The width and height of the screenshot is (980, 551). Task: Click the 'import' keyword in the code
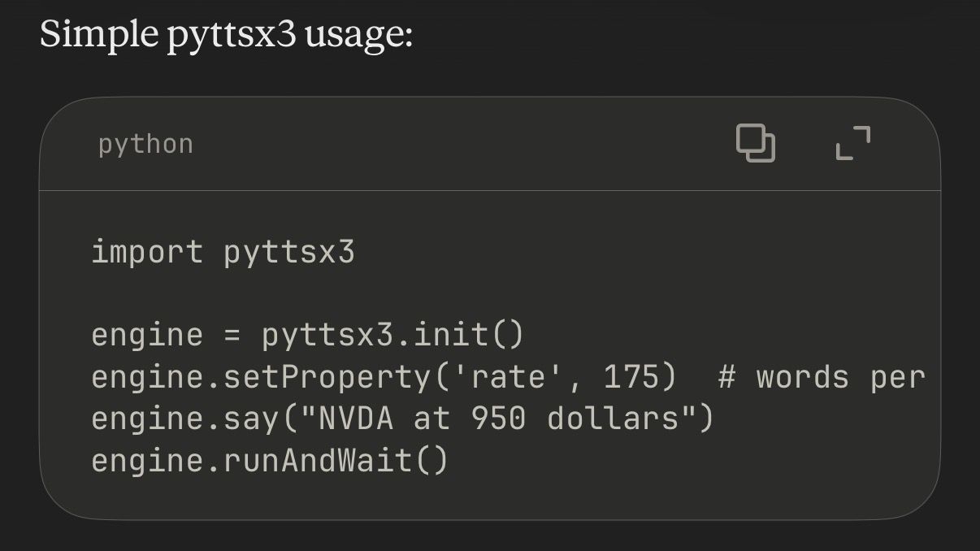[x=147, y=253]
